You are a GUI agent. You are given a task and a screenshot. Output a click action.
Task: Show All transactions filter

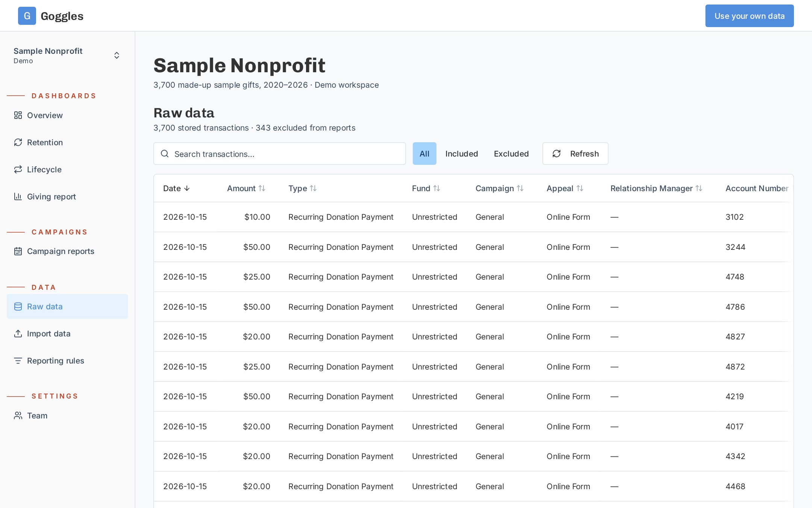pos(424,154)
